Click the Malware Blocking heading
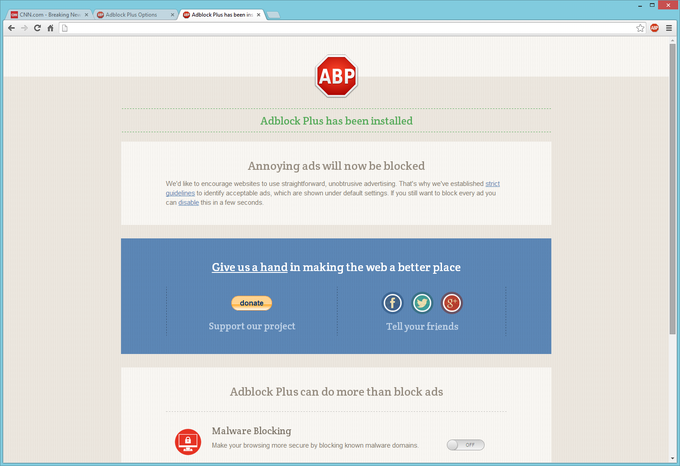The height and width of the screenshot is (466, 680). (252, 431)
